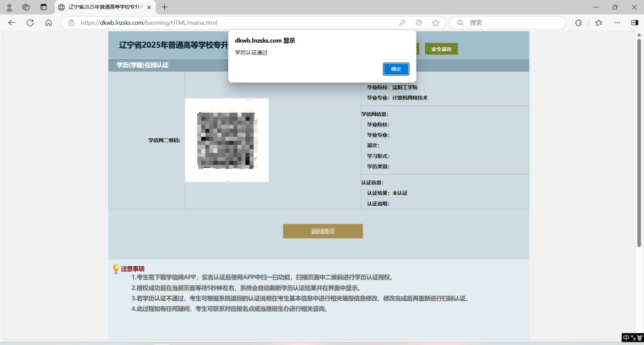Refresh the current page
644x345 pixels.
30,23
